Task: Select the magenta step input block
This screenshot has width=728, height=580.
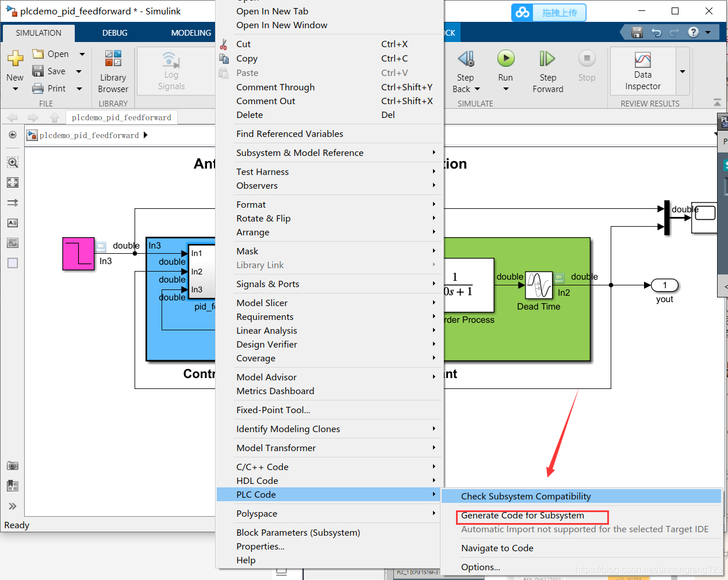Action: (x=78, y=254)
